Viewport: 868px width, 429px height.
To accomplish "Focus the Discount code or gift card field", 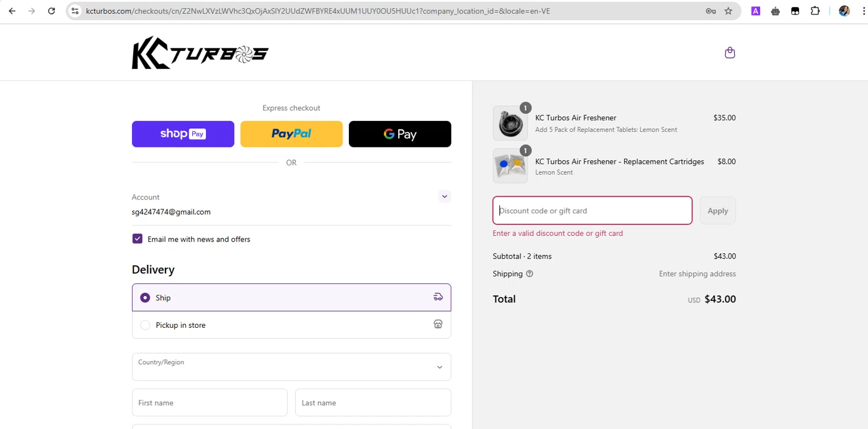I will click(x=593, y=210).
